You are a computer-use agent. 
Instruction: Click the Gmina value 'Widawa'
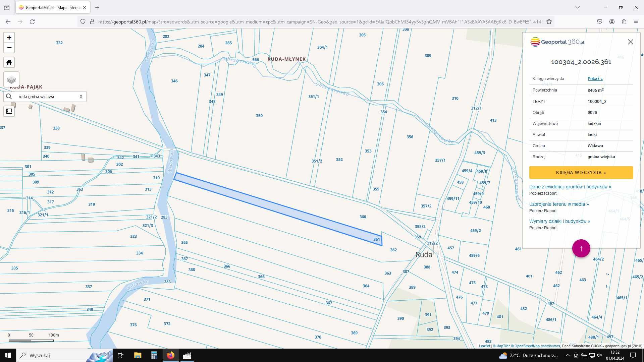click(595, 146)
